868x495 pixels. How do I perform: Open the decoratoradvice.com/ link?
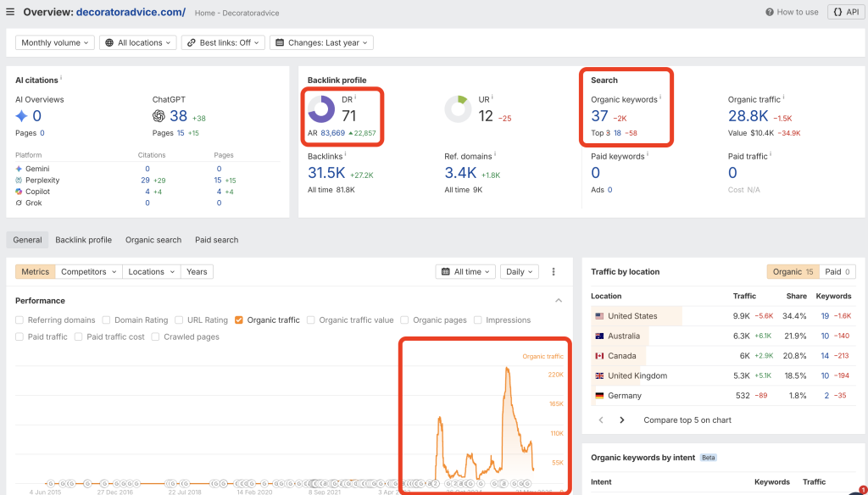131,12
